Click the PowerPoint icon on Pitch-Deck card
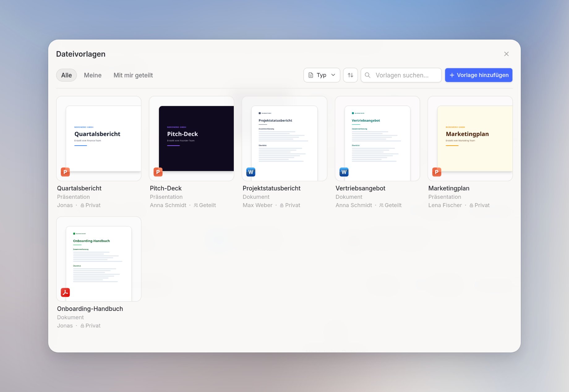Viewport: 569px width, 392px height. (x=158, y=172)
